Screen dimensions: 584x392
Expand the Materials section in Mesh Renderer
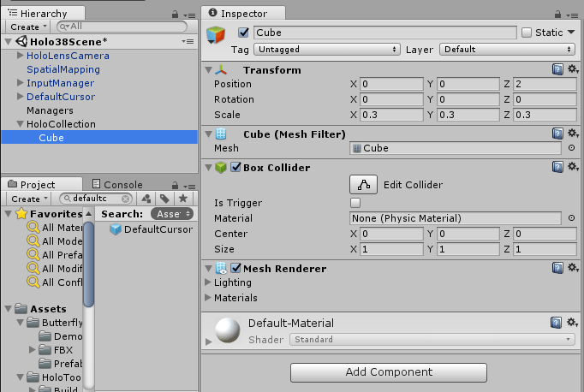pos(208,298)
